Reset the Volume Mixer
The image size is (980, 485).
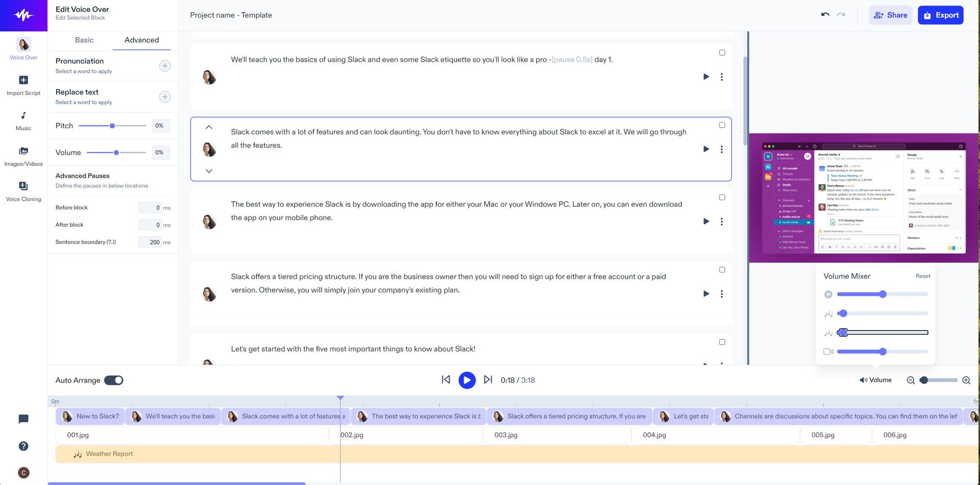point(923,276)
